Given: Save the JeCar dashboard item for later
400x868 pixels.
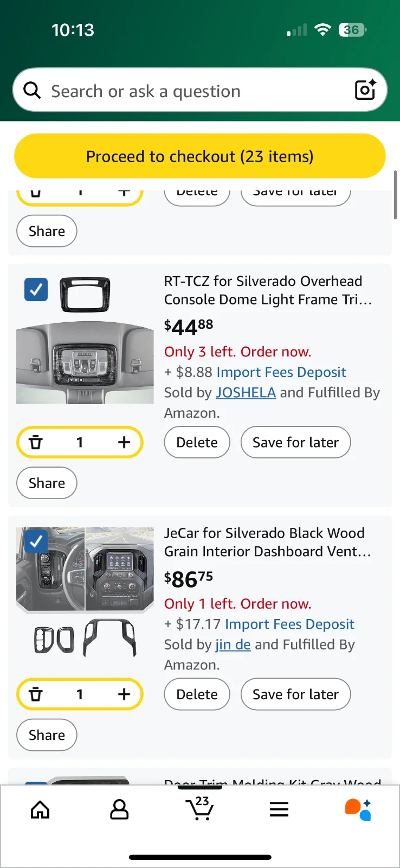Looking at the screenshot, I should coord(295,694).
